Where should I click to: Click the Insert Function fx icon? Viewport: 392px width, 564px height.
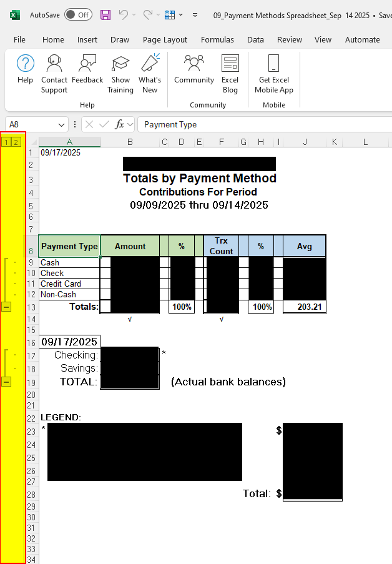pos(119,124)
